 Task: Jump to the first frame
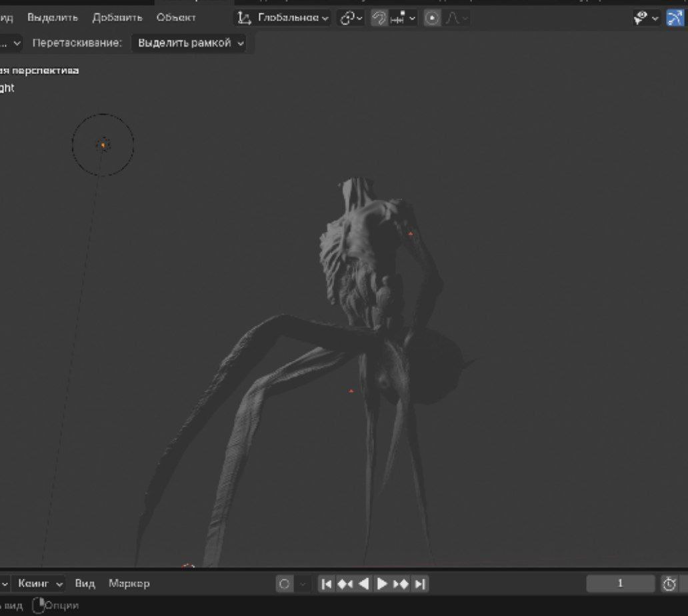(x=327, y=584)
